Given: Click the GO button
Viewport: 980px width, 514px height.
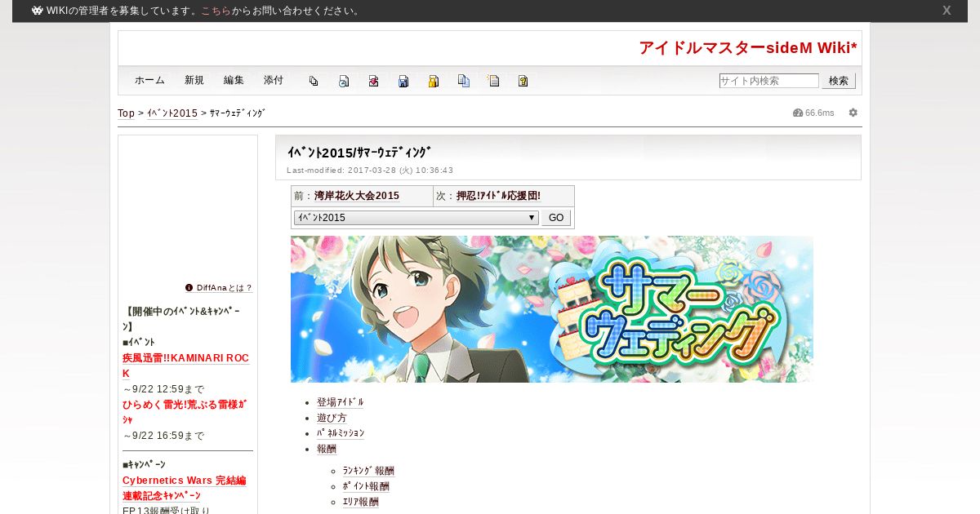Looking at the screenshot, I should (x=556, y=218).
